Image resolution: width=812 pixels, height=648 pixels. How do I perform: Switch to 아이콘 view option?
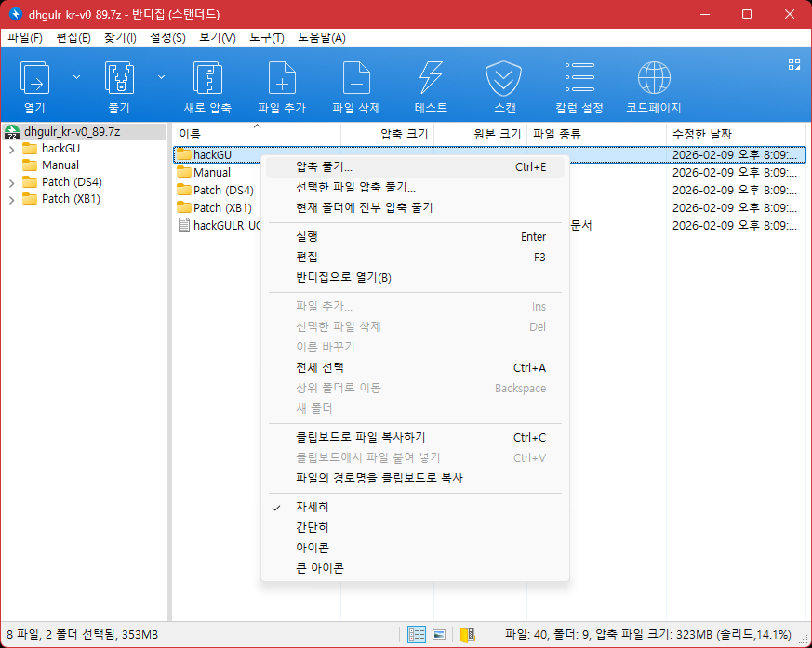(415, 547)
